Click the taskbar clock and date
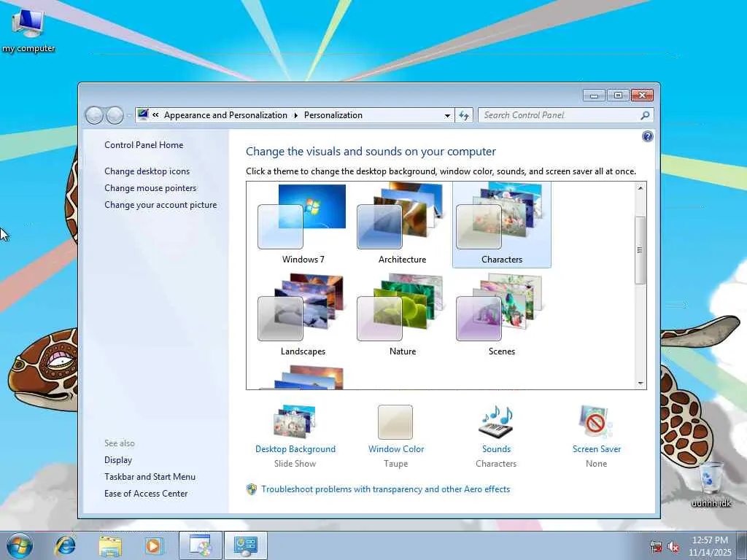The height and width of the screenshot is (560, 747). tap(710, 546)
